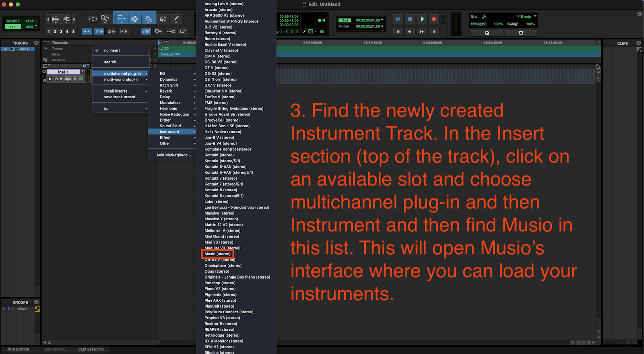The image size is (644, 354).
Task: Click the Fast Forward transport button
Action: coord(422,31)
